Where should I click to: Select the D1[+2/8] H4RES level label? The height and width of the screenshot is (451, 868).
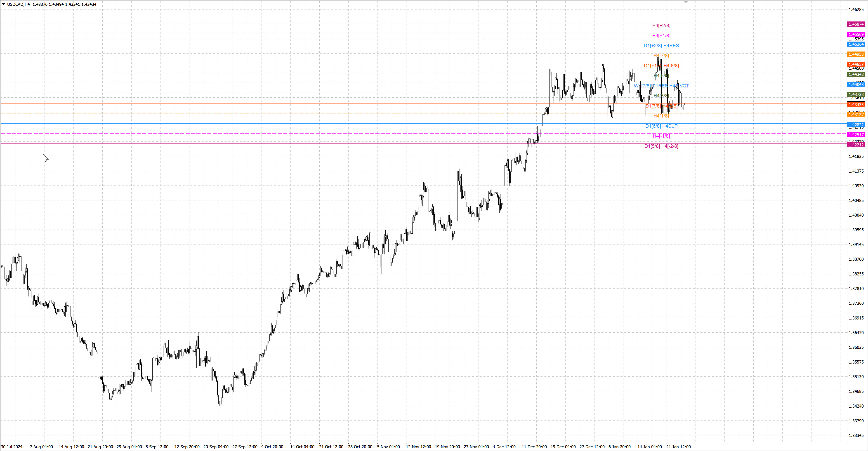(661, 46)
